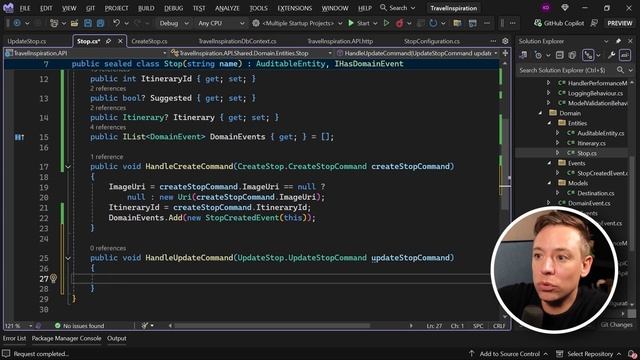Viewport: 640px width, 360px height.
Task: Collapse the HandleUpdateCommand method on line 25
Action: click(x=68, y=258)
